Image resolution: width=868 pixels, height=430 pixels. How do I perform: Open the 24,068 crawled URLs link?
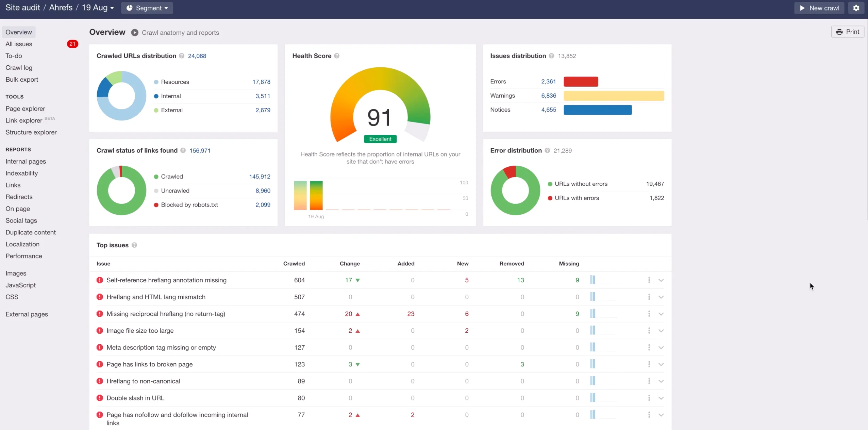[197, 56]
